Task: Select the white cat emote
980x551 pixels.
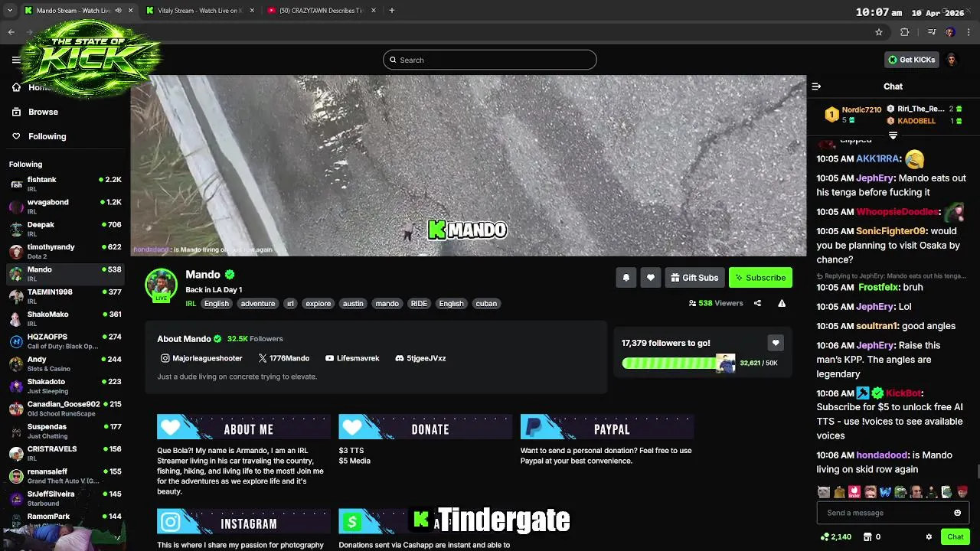Action: [823, 492]
